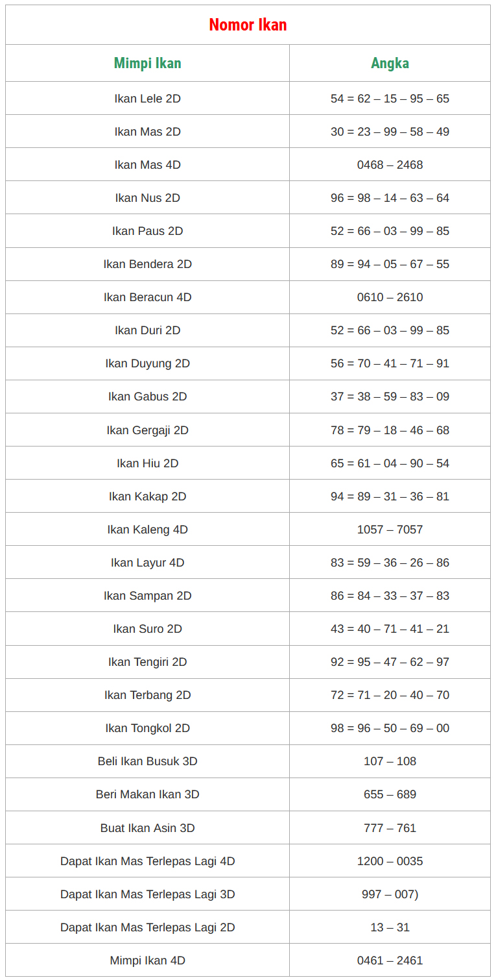Click the 0610 – 2610 number cell
The image size is (496, 980).
[x=390, y=297]
